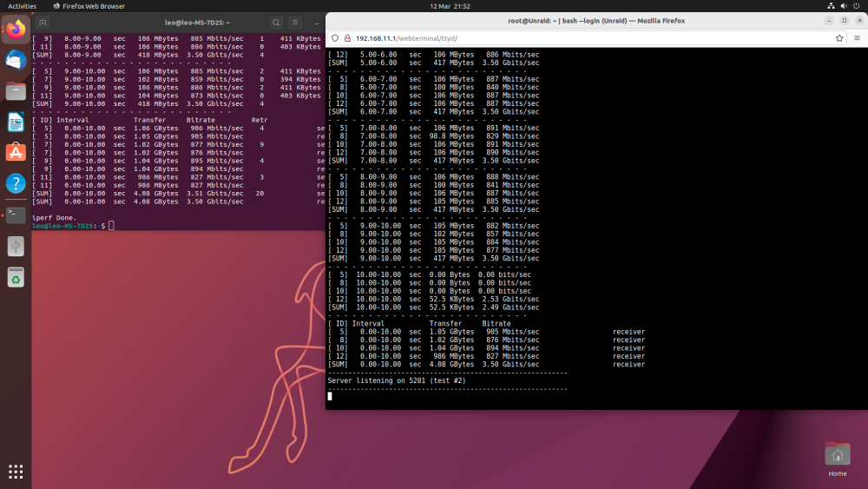Click the volume icon in top bar
868x489 pixels.
click(x=844, y=6)
